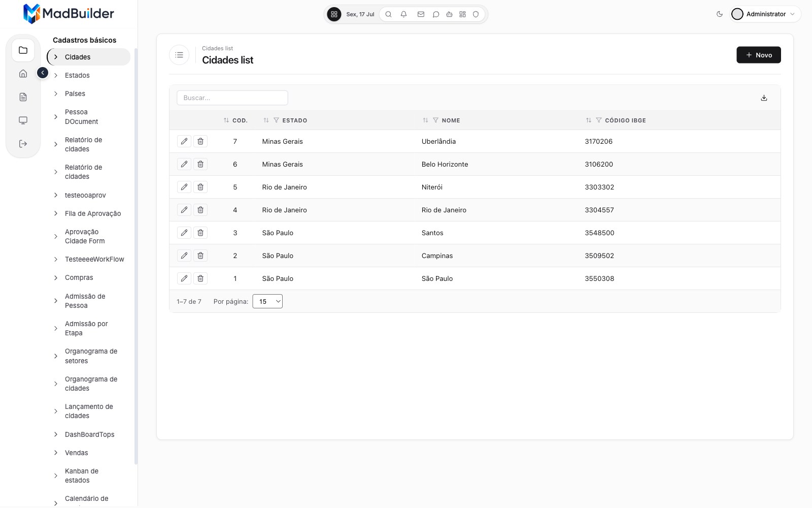Download table data with export icon
812x508 pixels.
tap(764, 98)
